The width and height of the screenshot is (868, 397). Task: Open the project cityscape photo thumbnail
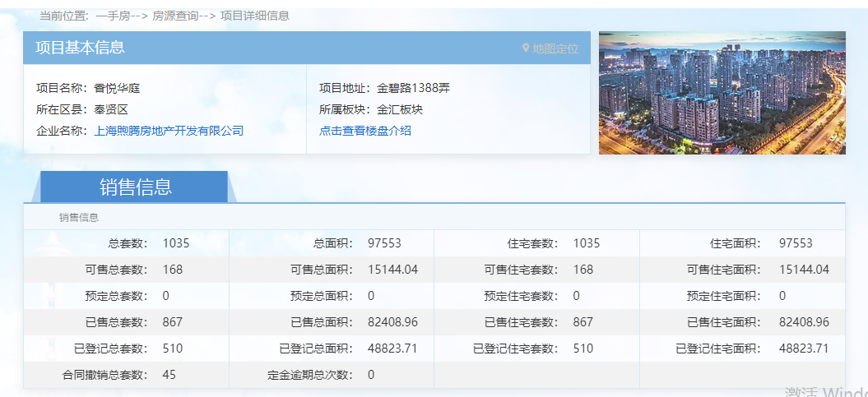(x=722, y=93)
